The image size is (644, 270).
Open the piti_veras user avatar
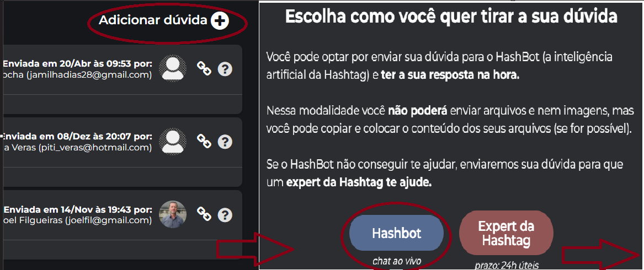[173, 141]
